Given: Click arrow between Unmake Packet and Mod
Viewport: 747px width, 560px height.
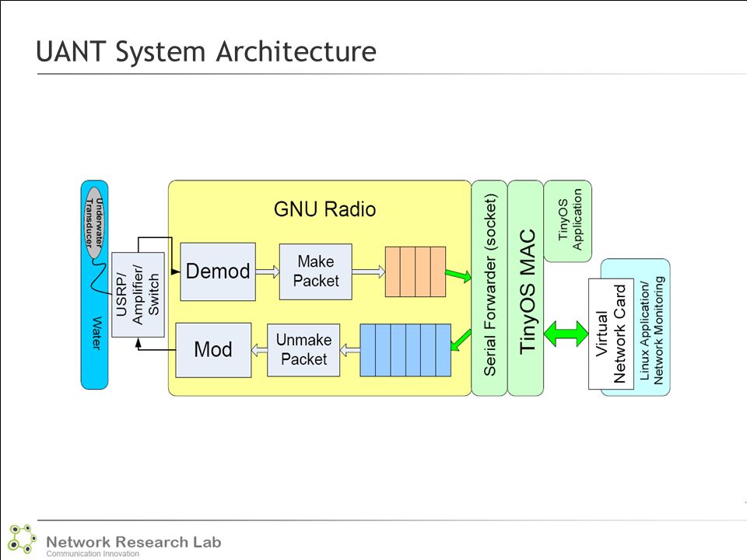Looking at the screenshot, I should pos(259,351).
